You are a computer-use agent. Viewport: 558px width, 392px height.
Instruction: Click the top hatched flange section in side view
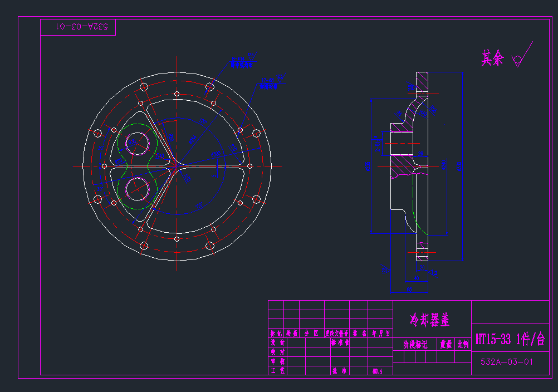(422, 82)
